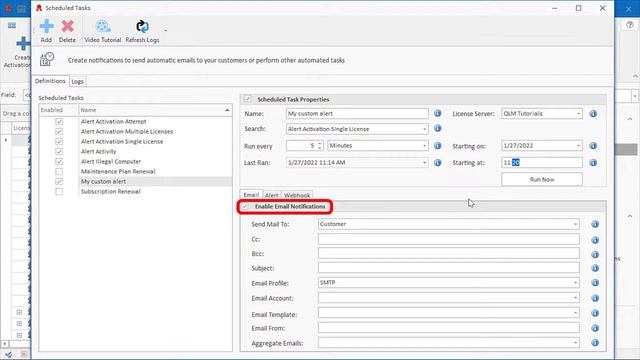Toggle Enabled for Alert Activation Single License
The height and width of the screenshot is (360, 640).
[x=59, y=141]
